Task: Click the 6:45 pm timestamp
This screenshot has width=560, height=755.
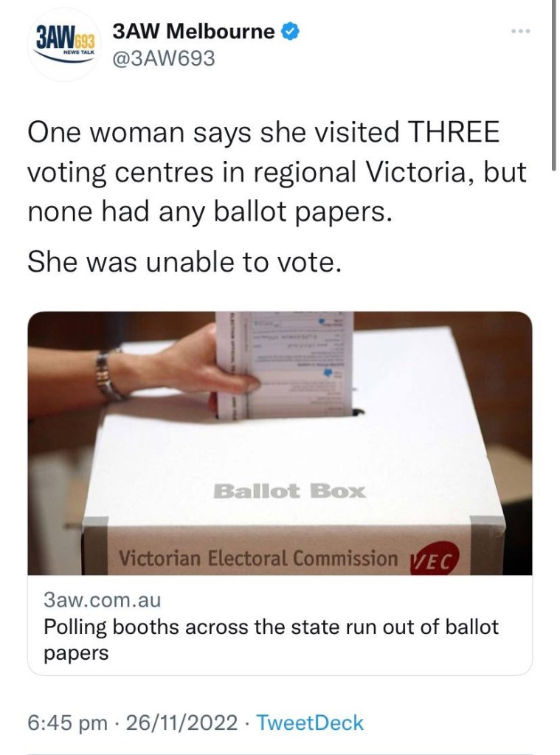Action: click(x=67, y=722)
